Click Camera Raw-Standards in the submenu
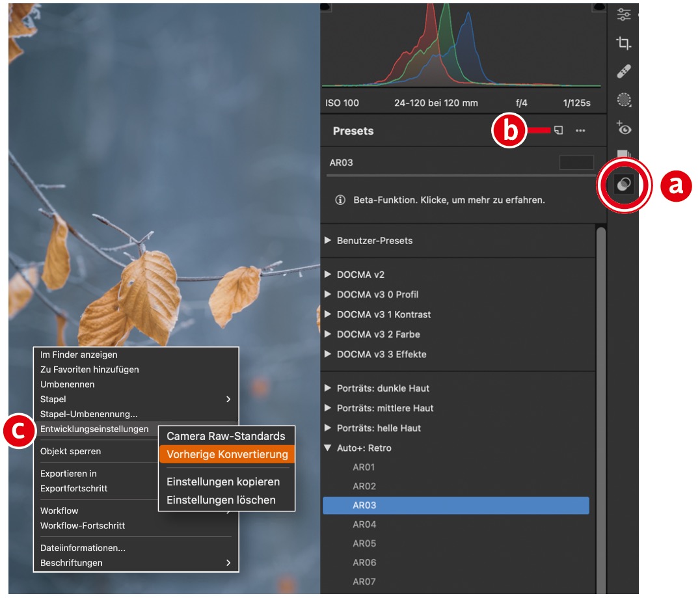This screenshot has width=700, height=598. pyautogui.click(x=226, y=436)
